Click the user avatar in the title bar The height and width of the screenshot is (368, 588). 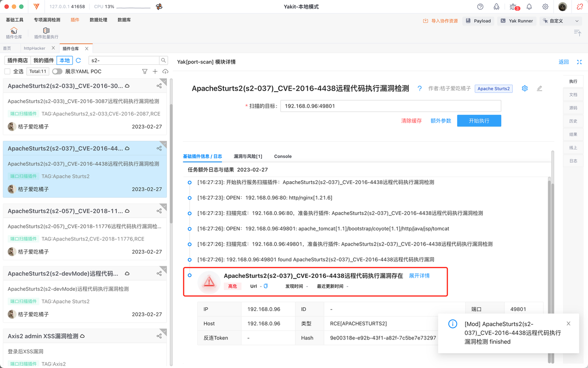(563, 7)
